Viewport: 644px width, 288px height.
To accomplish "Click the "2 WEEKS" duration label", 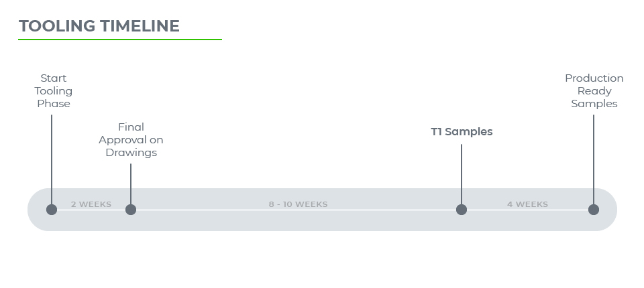I will click(91, 204).
